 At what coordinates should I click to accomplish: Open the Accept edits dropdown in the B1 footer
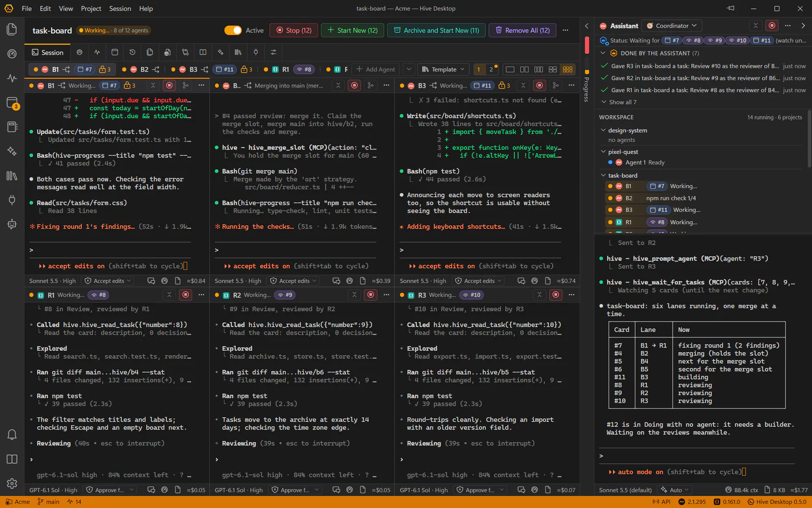tap(108, 281)
